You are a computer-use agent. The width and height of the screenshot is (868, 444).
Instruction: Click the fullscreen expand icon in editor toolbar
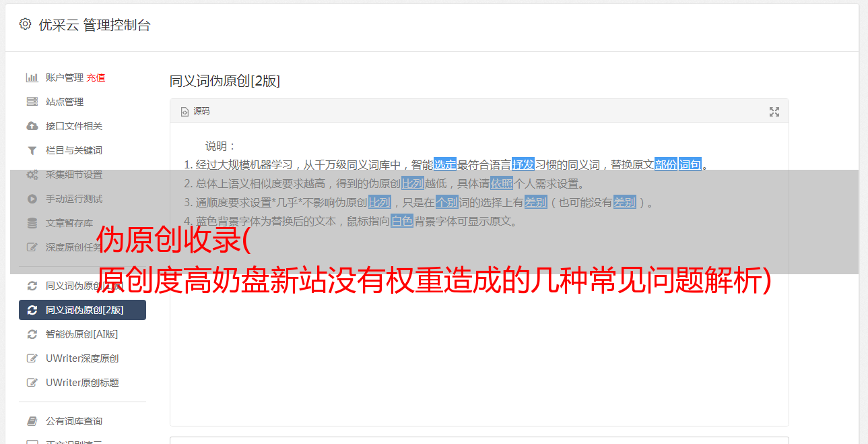point(774,112)
